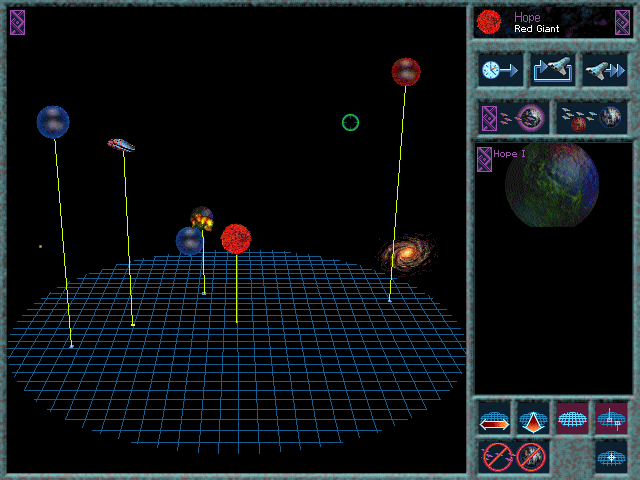Click the ship cycle loop icon
640x480 pixels.
pyautogui.click(x=552, y=70)
